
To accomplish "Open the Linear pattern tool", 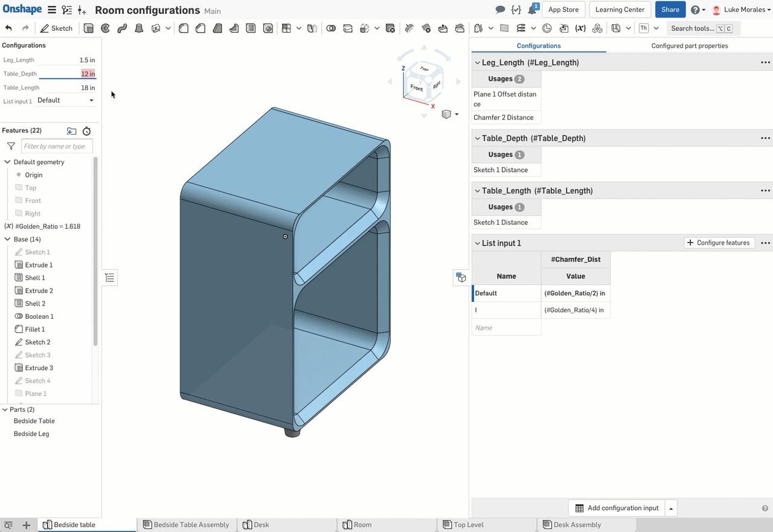I will pos(287,28).
